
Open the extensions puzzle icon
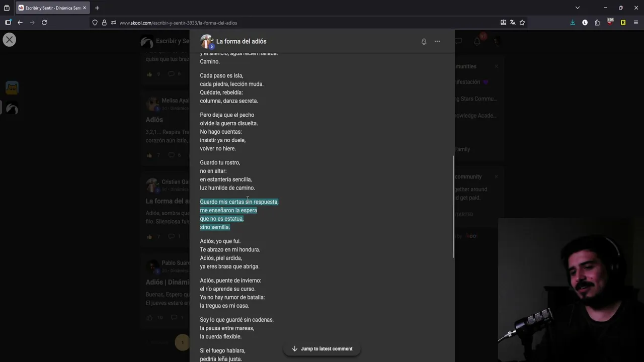597,23
